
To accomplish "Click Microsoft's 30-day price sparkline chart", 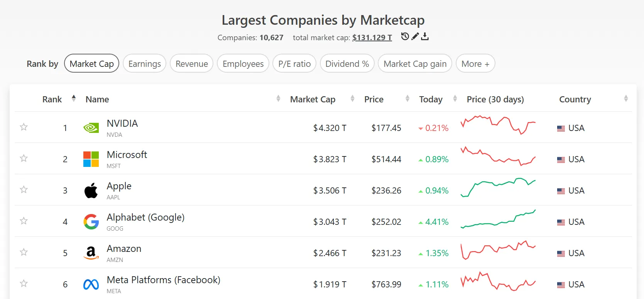I will click(498, 156).
